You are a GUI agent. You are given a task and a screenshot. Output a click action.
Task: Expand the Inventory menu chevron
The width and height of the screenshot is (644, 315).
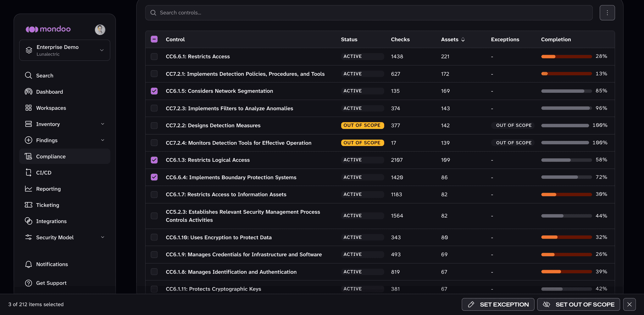coord(103,124)
